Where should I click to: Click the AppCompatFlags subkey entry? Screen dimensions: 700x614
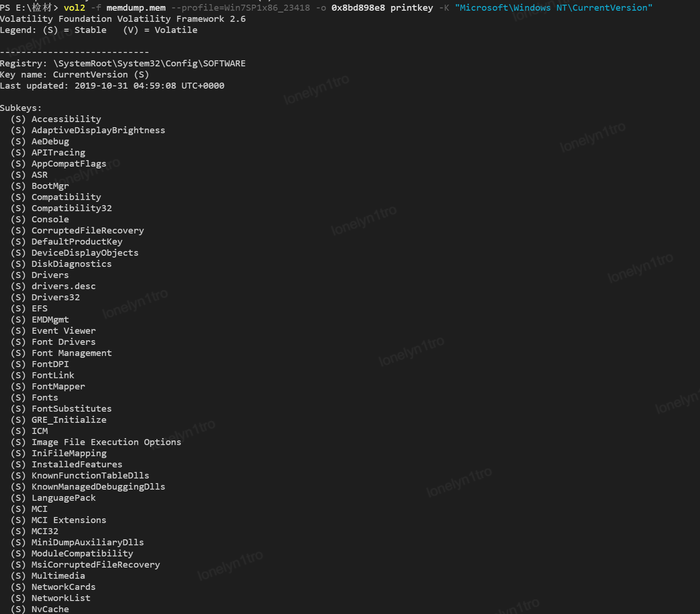tap(69, 164)
